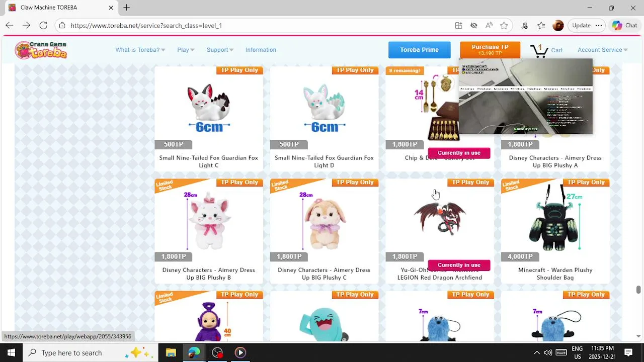Screen dimensions: 644x362
Task: Open Disney Aimery Dress Up BIG Plushy A
Action: 555,161
